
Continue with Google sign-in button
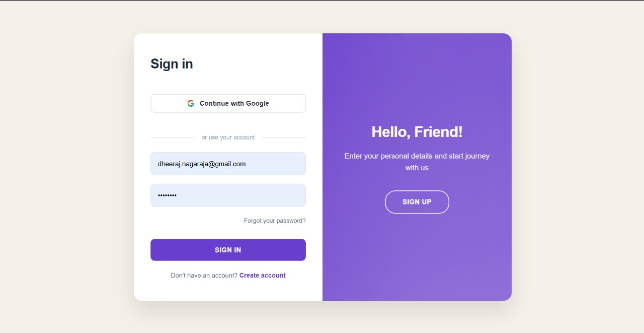[x=228, y=103]
